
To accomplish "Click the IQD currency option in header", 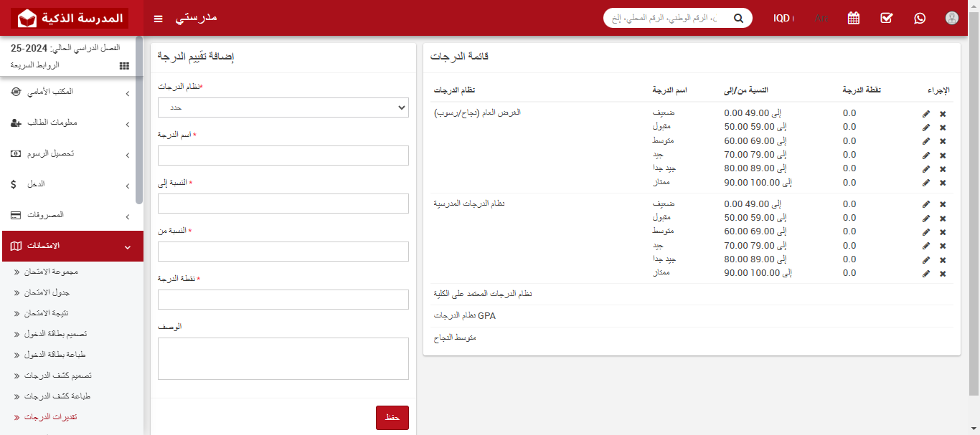I will pos(782,18).
